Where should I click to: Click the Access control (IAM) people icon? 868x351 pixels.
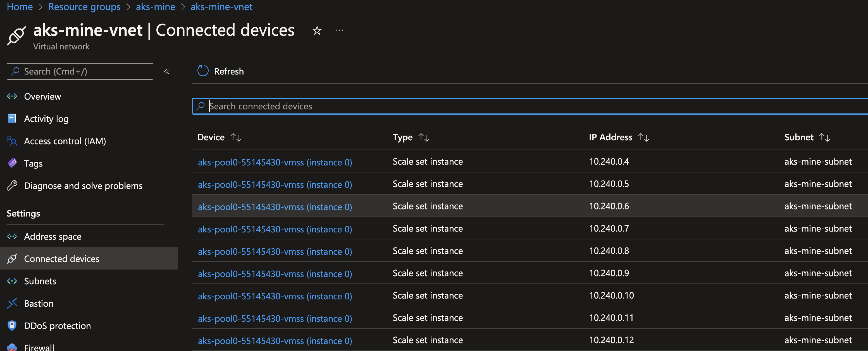point(12,141)
